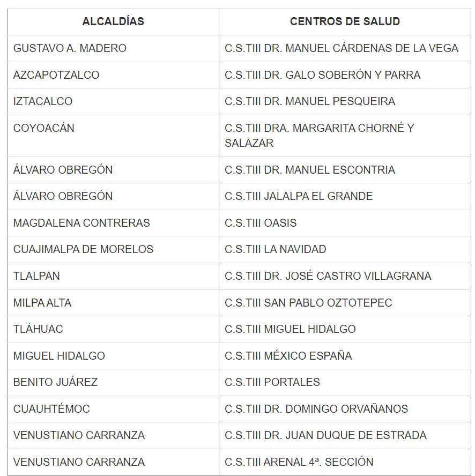Select the Jalalpa El Grande health center

(299, 196)
